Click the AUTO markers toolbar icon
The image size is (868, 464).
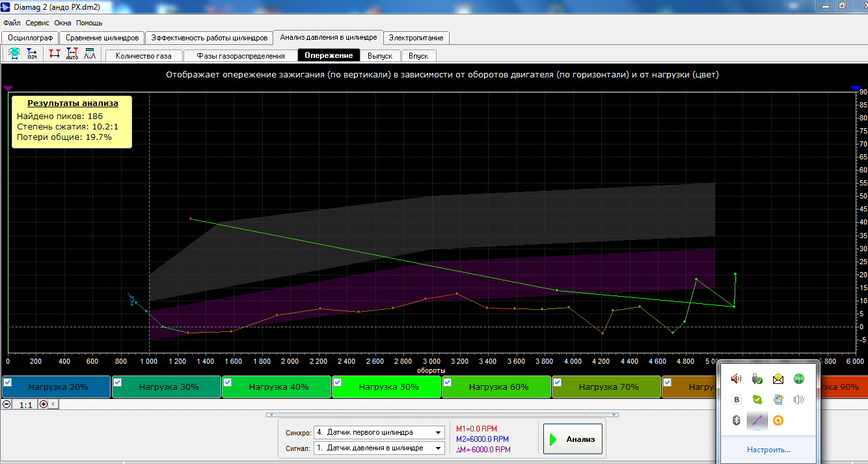72,54
